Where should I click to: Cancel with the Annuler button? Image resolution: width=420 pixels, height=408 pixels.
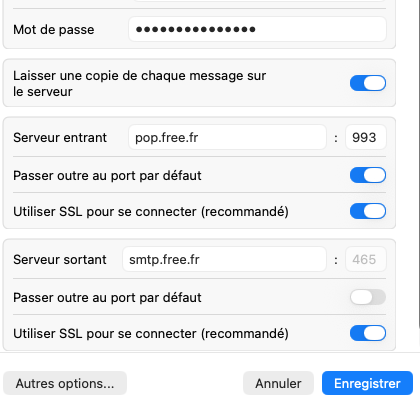tap(278, 383)
